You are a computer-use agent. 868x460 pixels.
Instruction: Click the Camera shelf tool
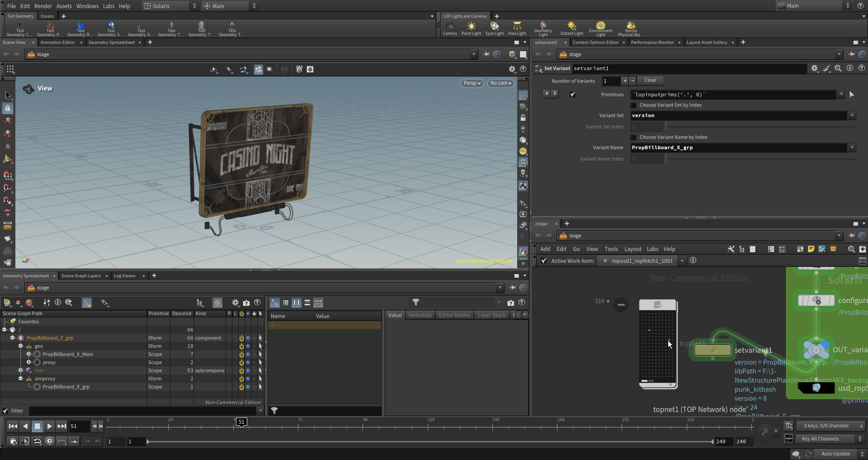click(449, 28)
